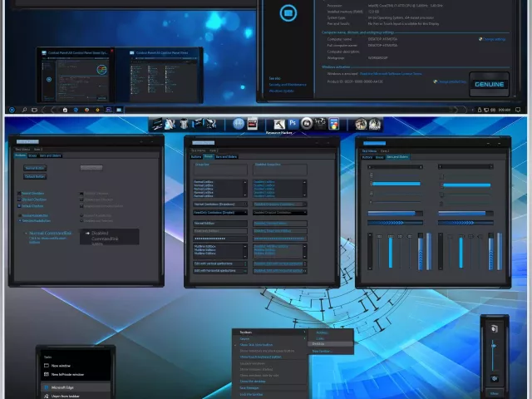Select the All Control Panel Items preview thumbnail
This screenshot has height=399, width=532.
(x=165, y=76)
